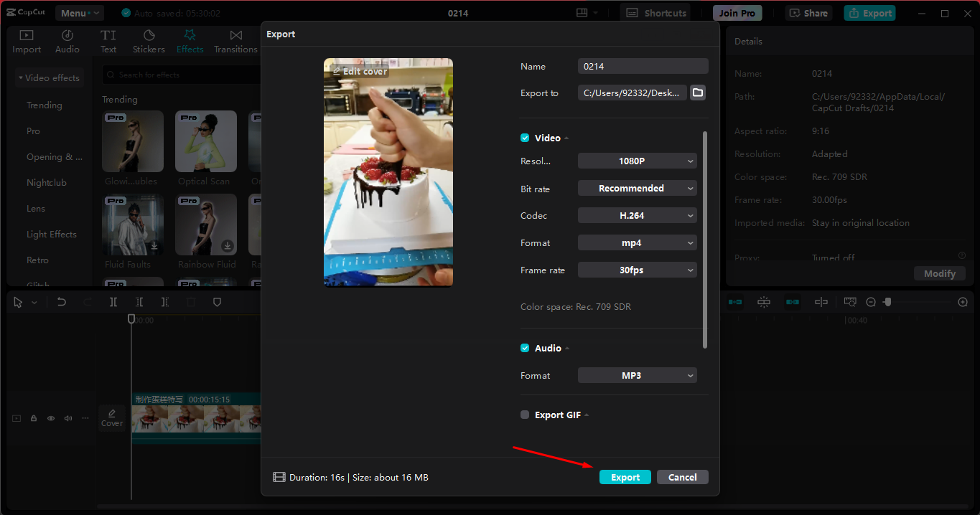
Task: Open the track's three-dot more options
Action: pyautogui.click(x=85, y=418)
